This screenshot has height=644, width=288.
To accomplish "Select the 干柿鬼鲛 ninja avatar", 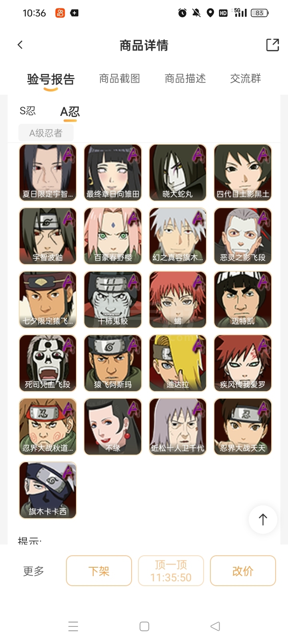I will coord(113,300).
